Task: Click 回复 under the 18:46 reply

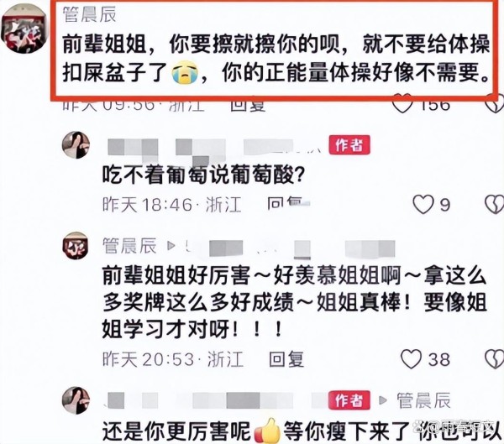Action: pyautogui.click(x=285, y=204)
